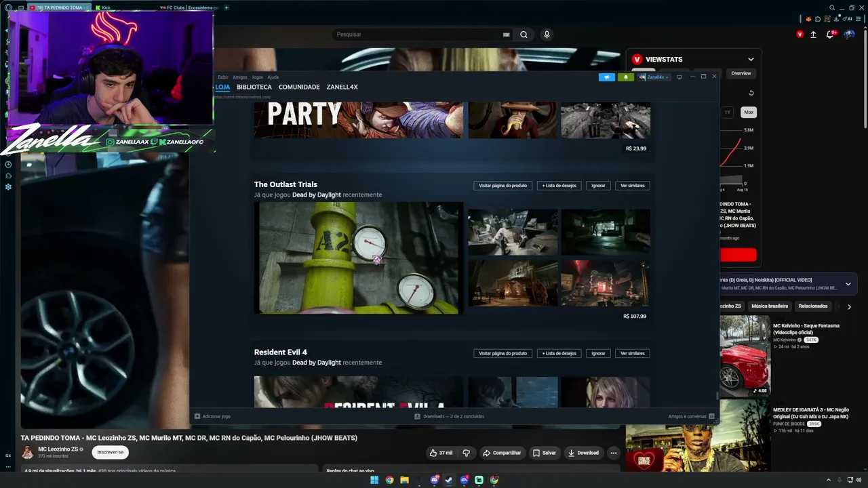Click the YouTube search magnifier button
868x488 pixels.
(524, 35)
